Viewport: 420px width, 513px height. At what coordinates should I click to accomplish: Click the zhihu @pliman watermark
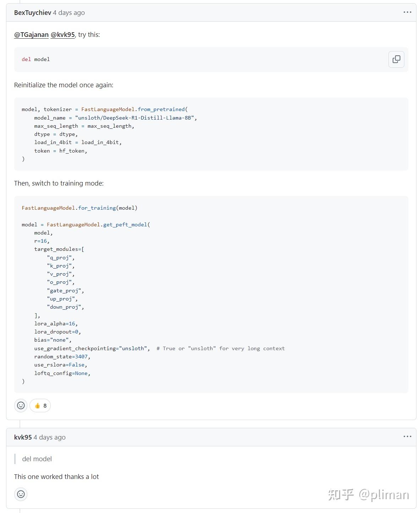(x=369, y=494)
